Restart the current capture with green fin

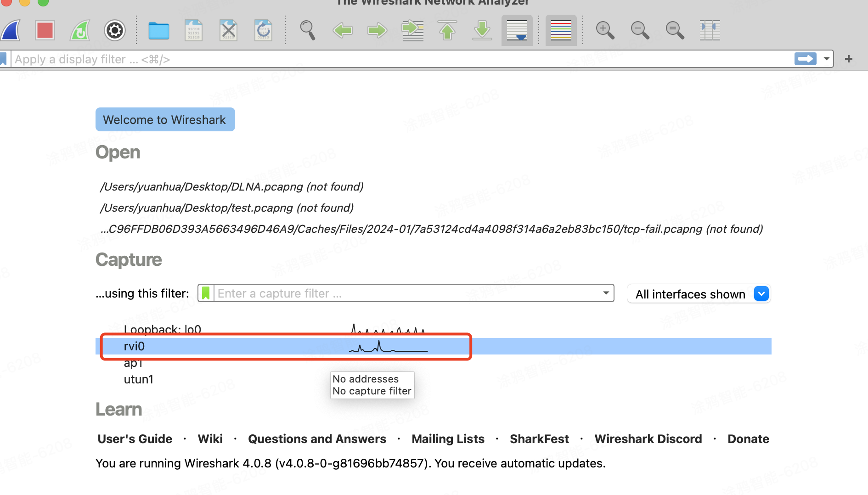pyautogui.click(x=80, y=31)
